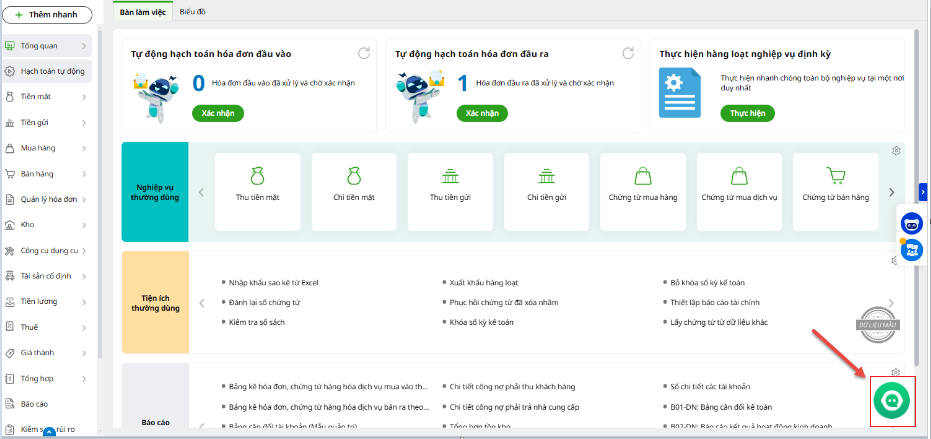Click the green chat support bubble icon
The width and height of the screenshot is (931, 439).
(890, 399)
